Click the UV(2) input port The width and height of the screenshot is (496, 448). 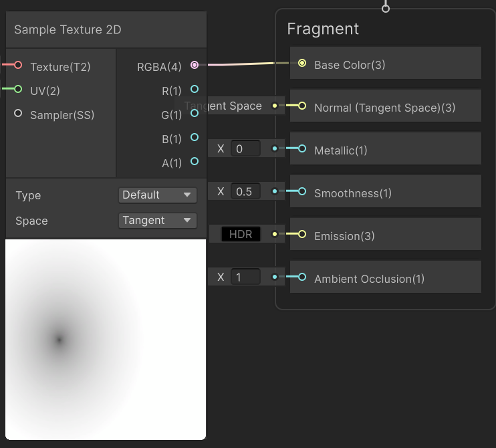click(x=18, y=89)
